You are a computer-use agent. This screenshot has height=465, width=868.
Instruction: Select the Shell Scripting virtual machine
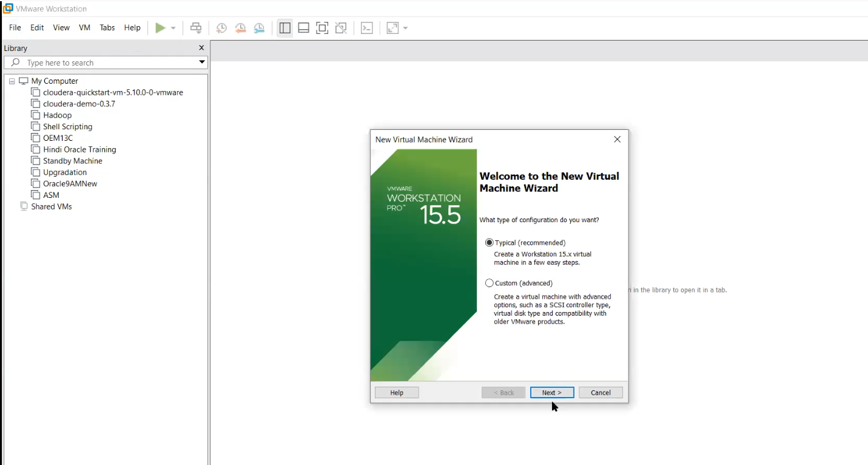[67, 127]
